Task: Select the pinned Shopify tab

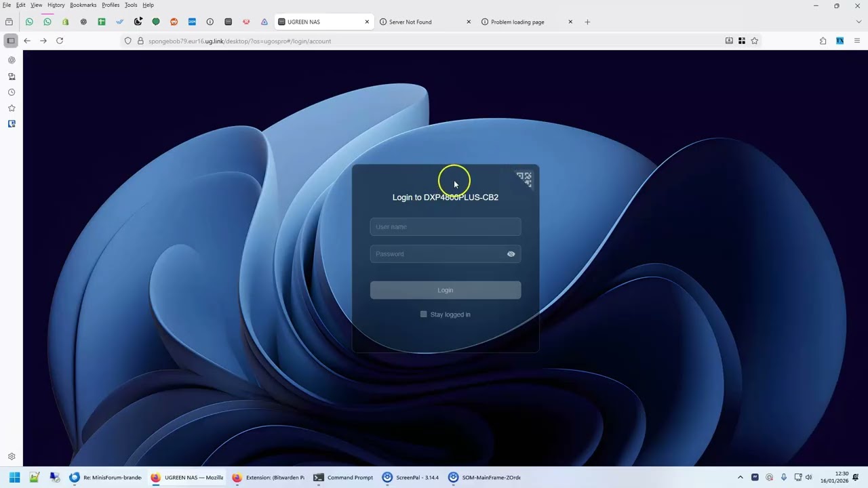Action: click(x=65, y=22)
